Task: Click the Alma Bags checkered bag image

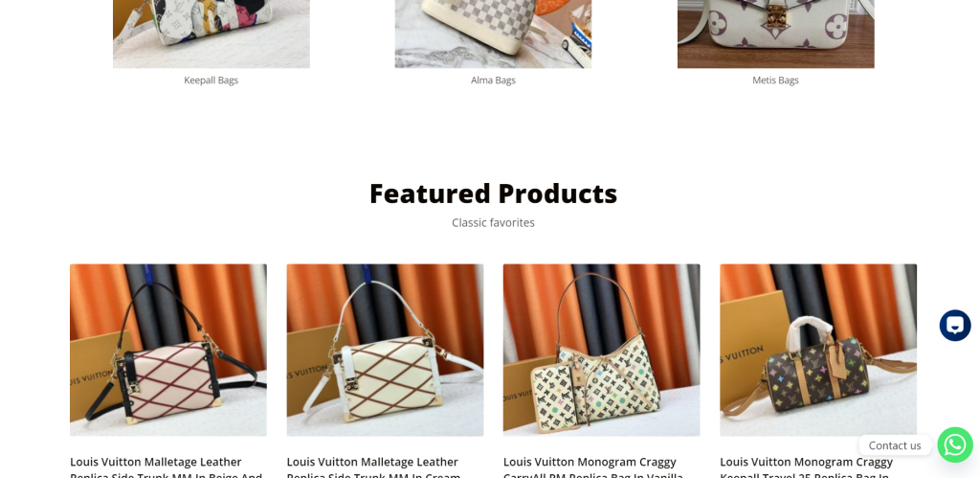Action: tap(493, 34)
